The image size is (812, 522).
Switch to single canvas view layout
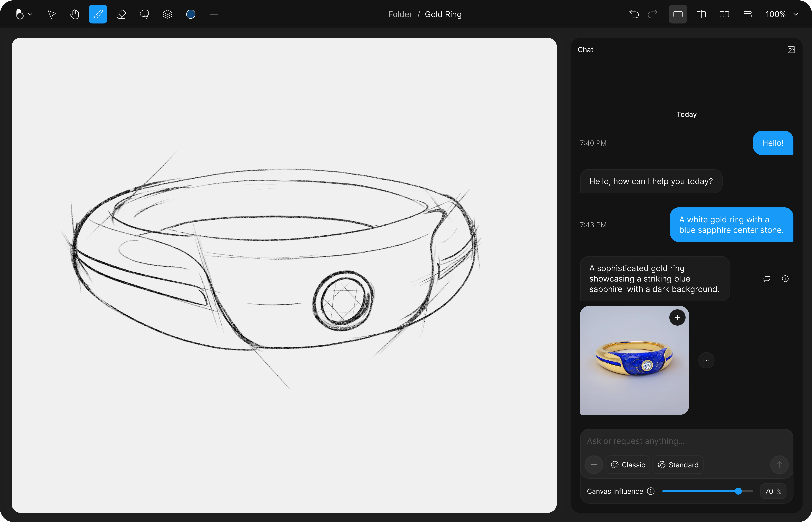(x=678, y=14)
